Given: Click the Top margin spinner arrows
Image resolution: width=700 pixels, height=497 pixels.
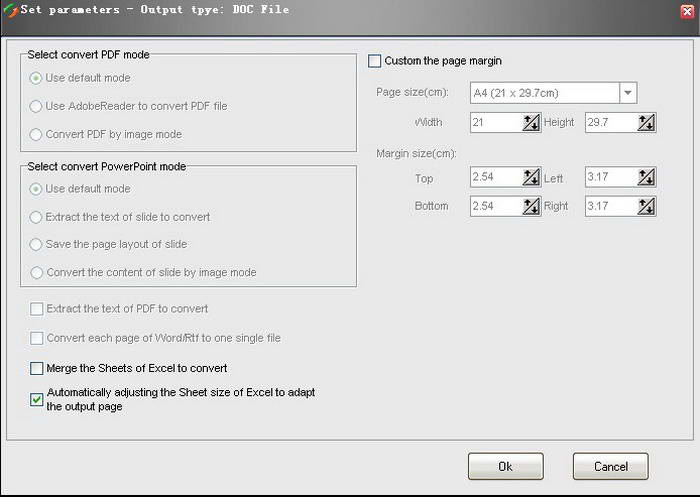Looking at the screenshot, I should 531,177.
